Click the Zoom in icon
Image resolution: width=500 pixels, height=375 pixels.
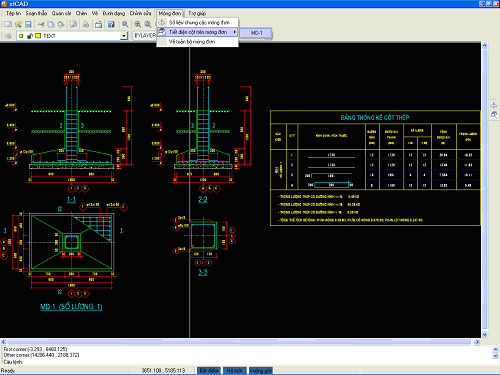(x=138, y=24)
